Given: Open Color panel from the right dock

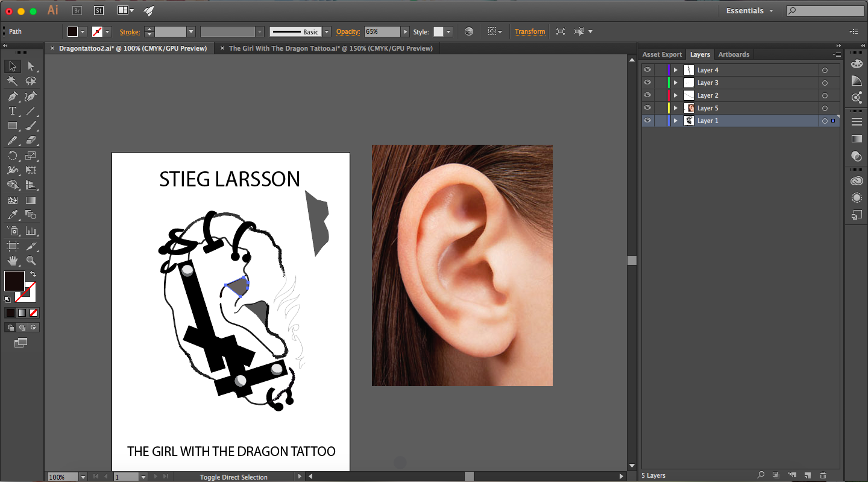Looking at the screenshot, I should tap(857, 64).
